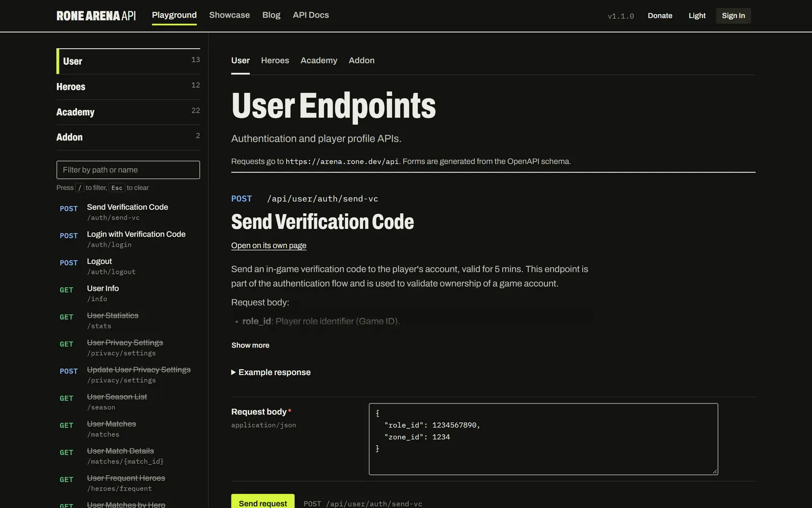
Task: Open User Match Details endpoint
Action: (128, 456)
